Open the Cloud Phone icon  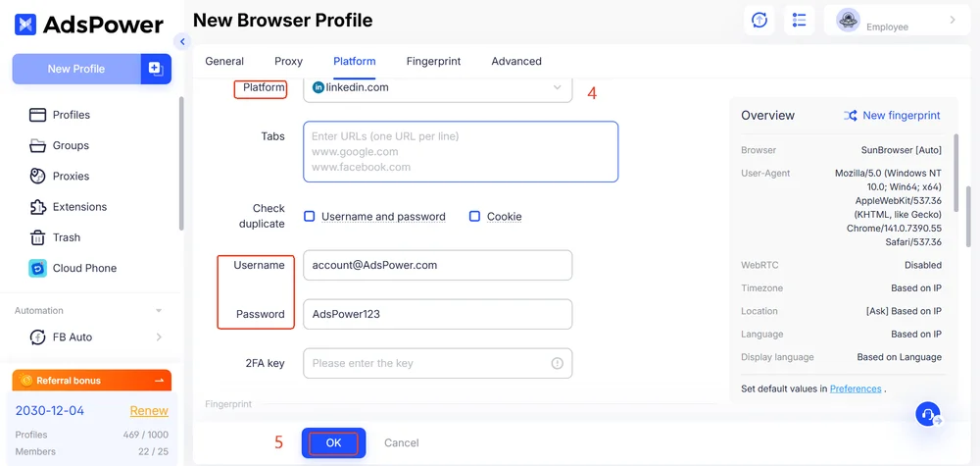[38, 268]
